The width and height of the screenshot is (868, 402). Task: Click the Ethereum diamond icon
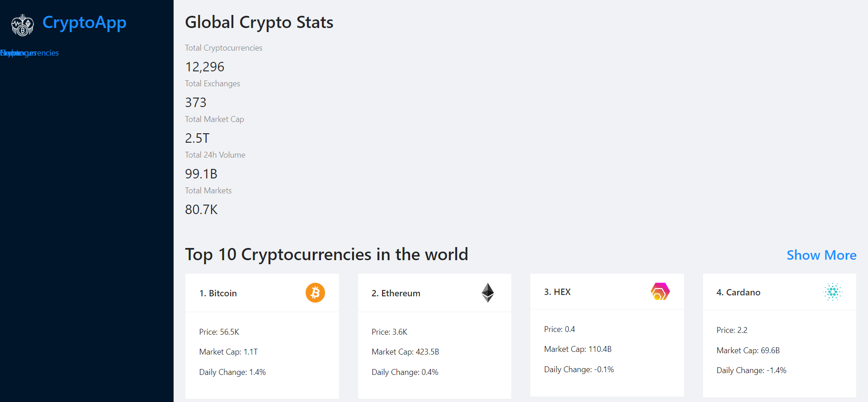[x=488, y=293]
